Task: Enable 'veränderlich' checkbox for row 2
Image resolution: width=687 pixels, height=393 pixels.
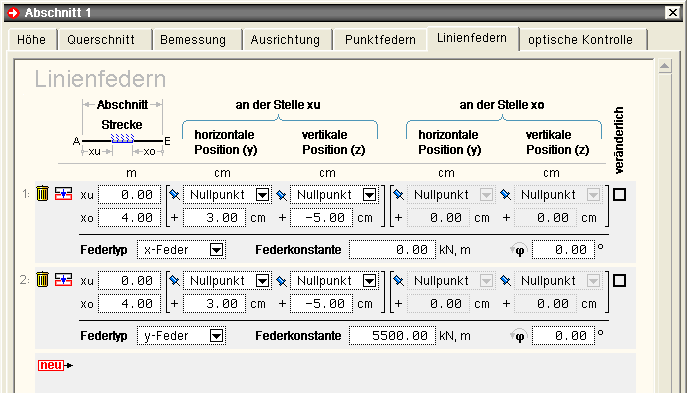Action: [x=619, y=280]
